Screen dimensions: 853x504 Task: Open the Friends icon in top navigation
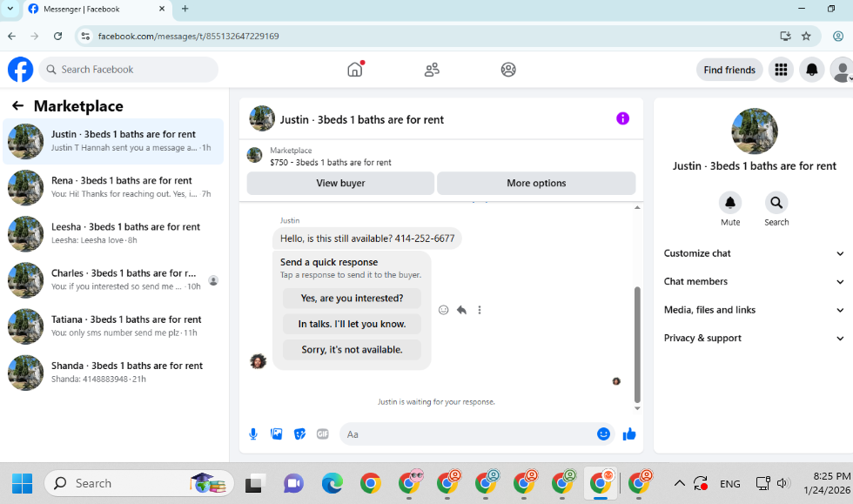click(x=432, y=70)
